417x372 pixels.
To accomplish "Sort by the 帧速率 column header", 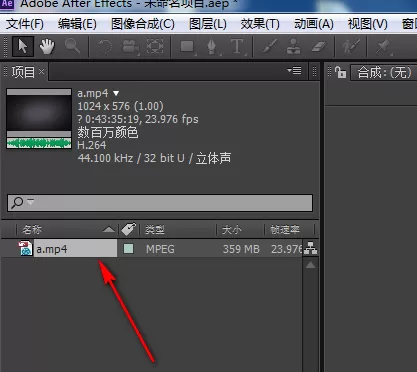I will point(285,229).
